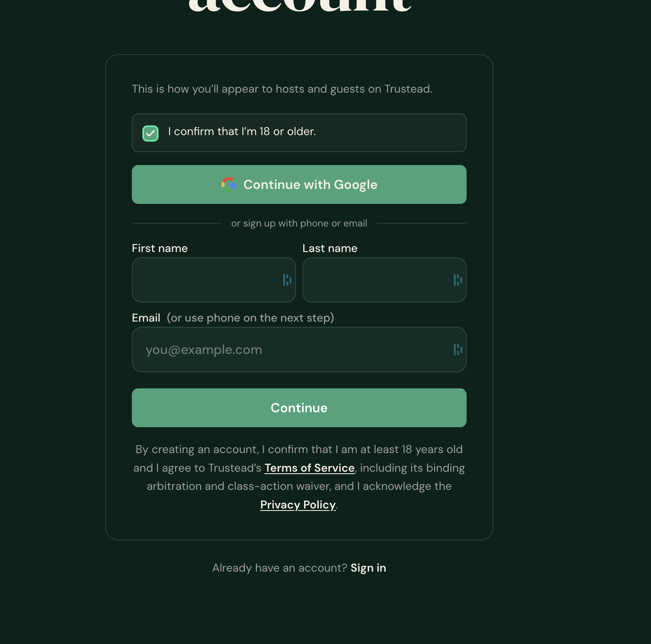Click the Google logo icon
The width and height of the screenshot is (651, 644).
(x=229, y=184)
